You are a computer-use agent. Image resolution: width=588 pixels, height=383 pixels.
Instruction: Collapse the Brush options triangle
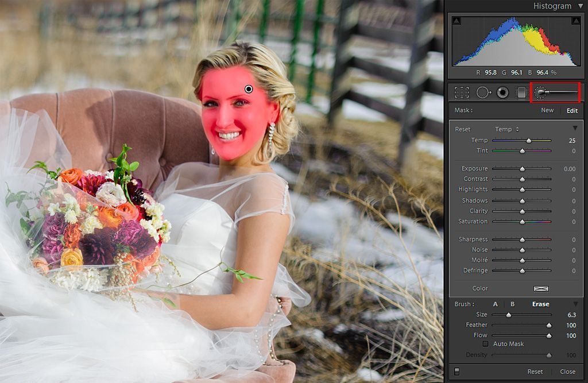click(575, 304)
